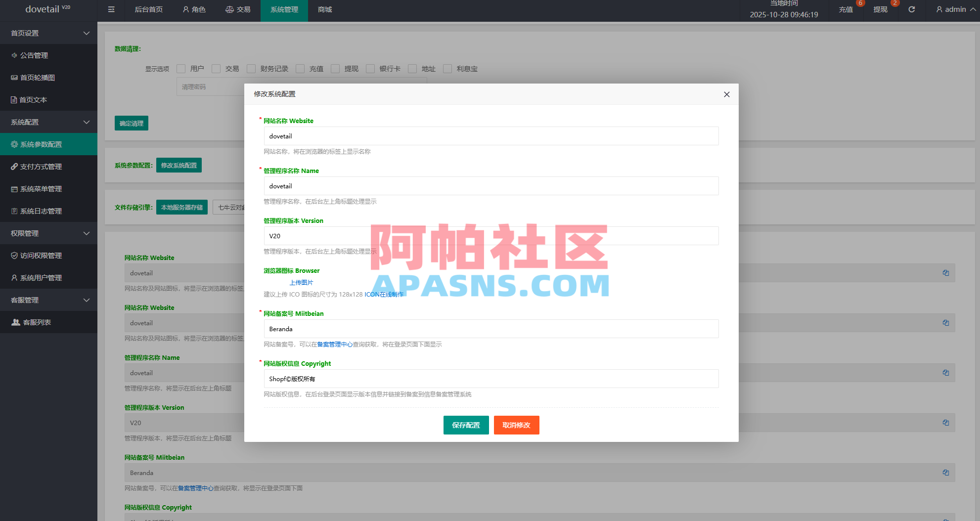Copy the first 网站名称 Website field value
The image size is (980, 521).
(946, 273)
